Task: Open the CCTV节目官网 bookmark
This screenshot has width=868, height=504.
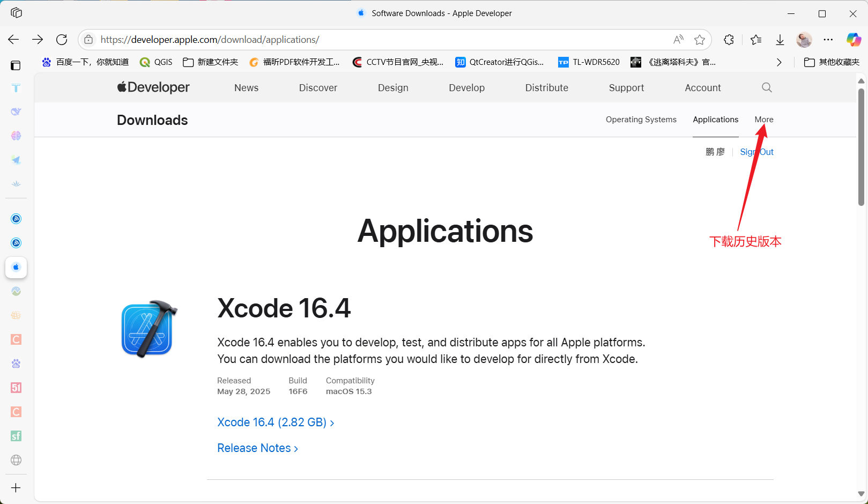Action: pos(398,62)
